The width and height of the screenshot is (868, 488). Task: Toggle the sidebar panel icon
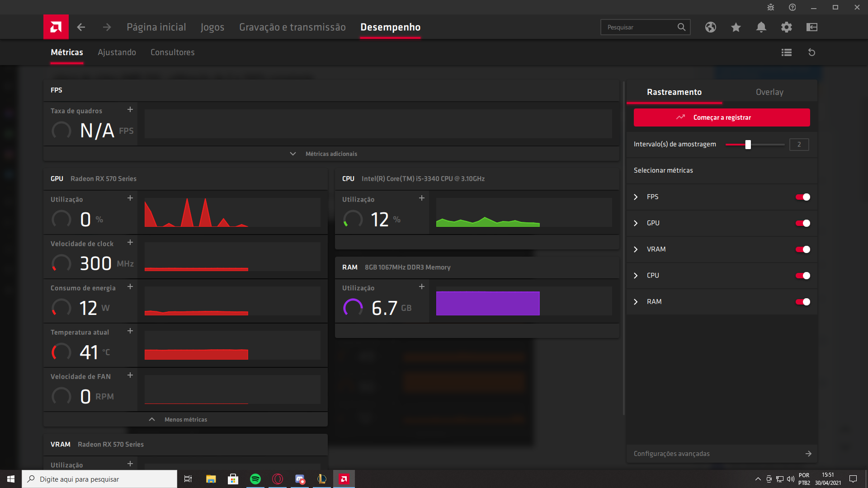(x=812, y=27)
